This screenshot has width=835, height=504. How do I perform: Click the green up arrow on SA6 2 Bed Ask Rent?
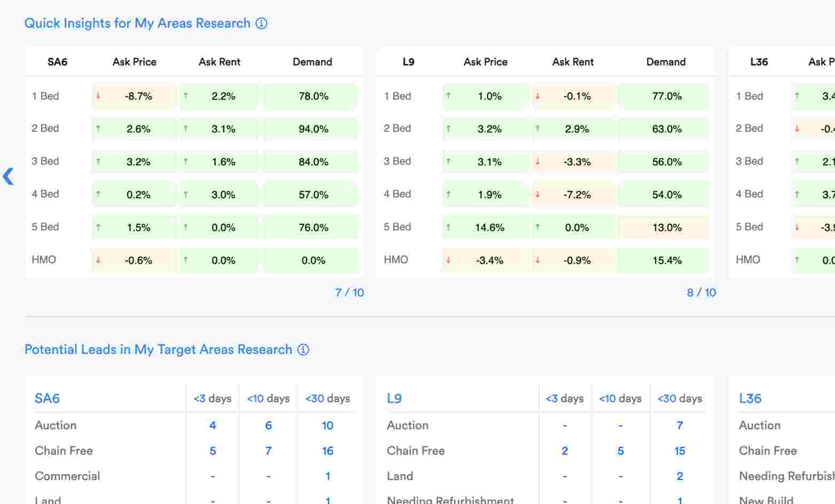click(x=185, y=129)
